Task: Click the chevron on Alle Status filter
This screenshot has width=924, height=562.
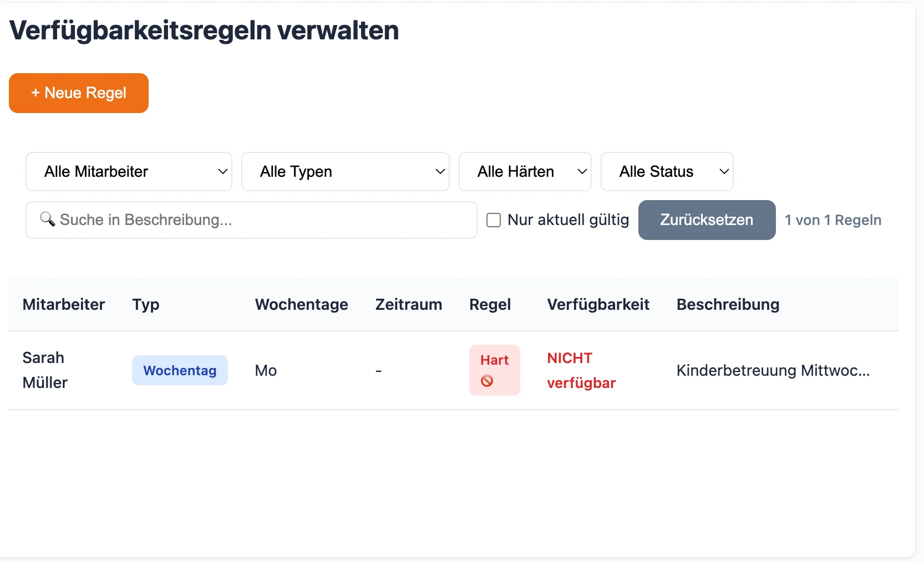Action: point(724,171)
